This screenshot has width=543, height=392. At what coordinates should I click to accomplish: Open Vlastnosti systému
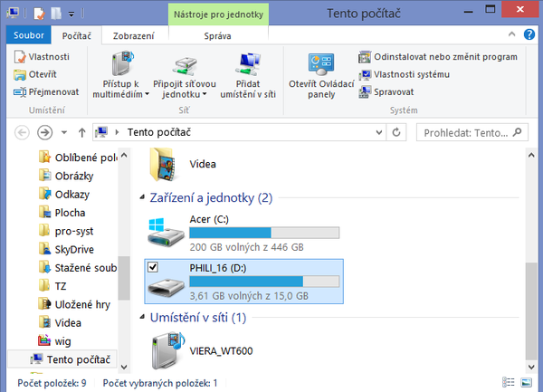[404, 74]
